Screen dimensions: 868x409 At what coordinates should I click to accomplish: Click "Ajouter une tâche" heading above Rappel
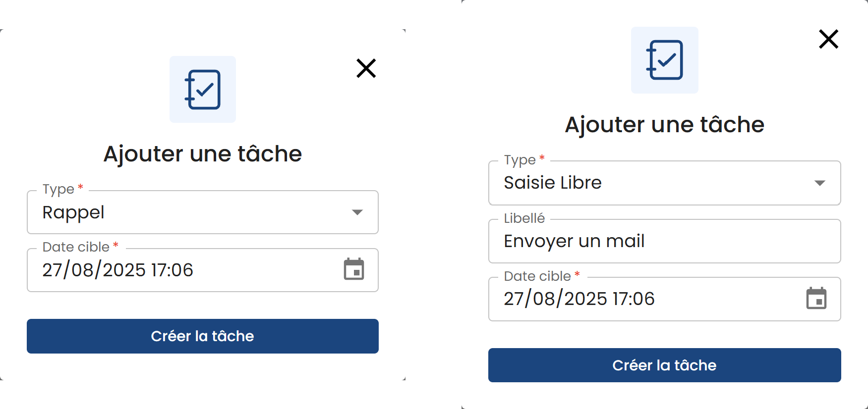(202, 153)
